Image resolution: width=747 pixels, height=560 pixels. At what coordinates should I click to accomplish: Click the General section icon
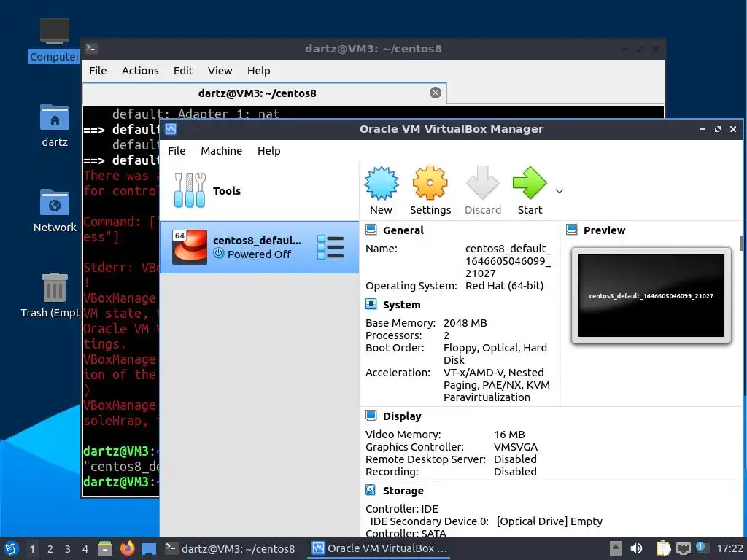click(x=371, y=230)
